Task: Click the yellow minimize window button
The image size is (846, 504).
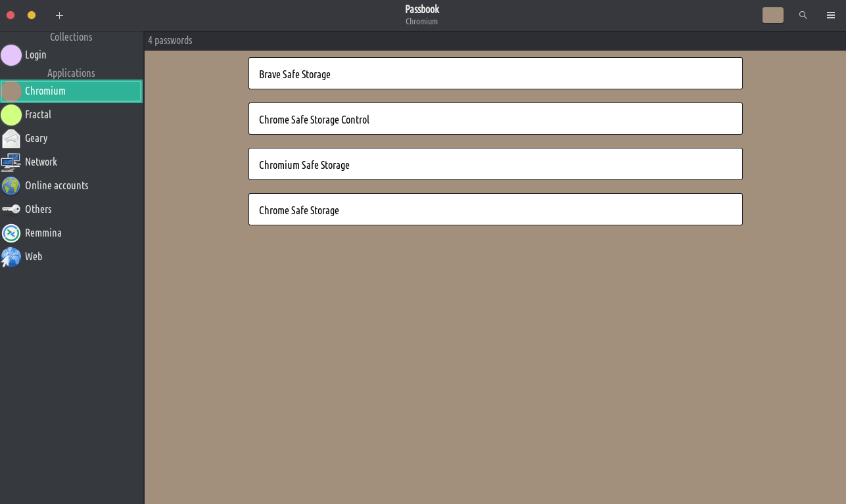Action: (x=32, y=15)
